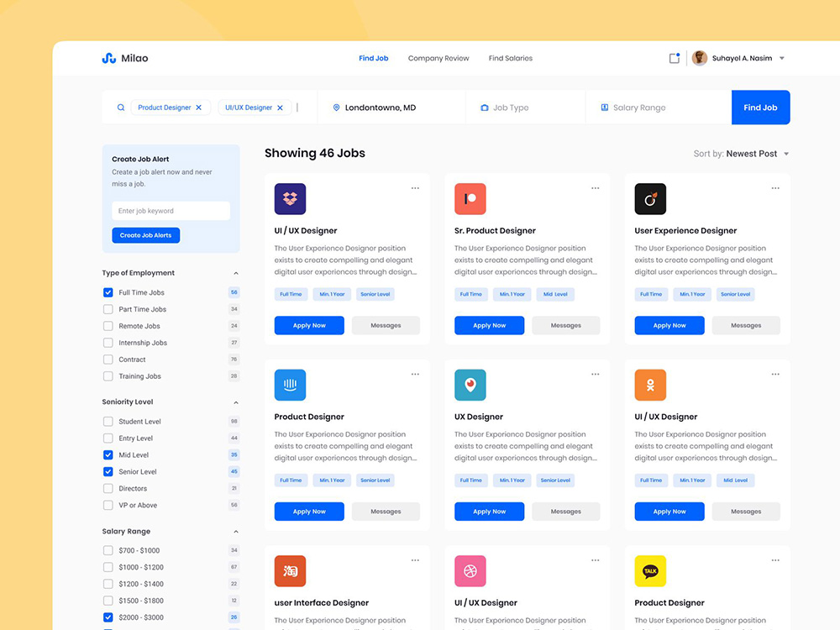Click the search magnifier icon

[121, 108]
